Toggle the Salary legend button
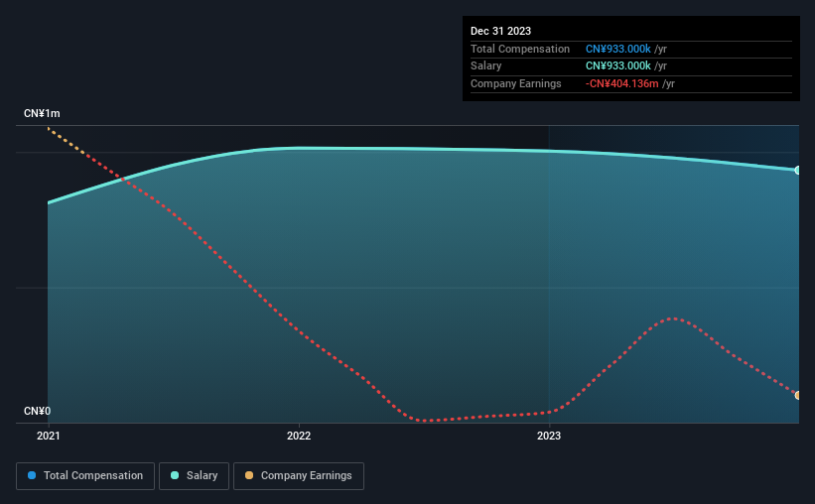Image resolution: width=815 pixels, height=504 pixels. 194,476
